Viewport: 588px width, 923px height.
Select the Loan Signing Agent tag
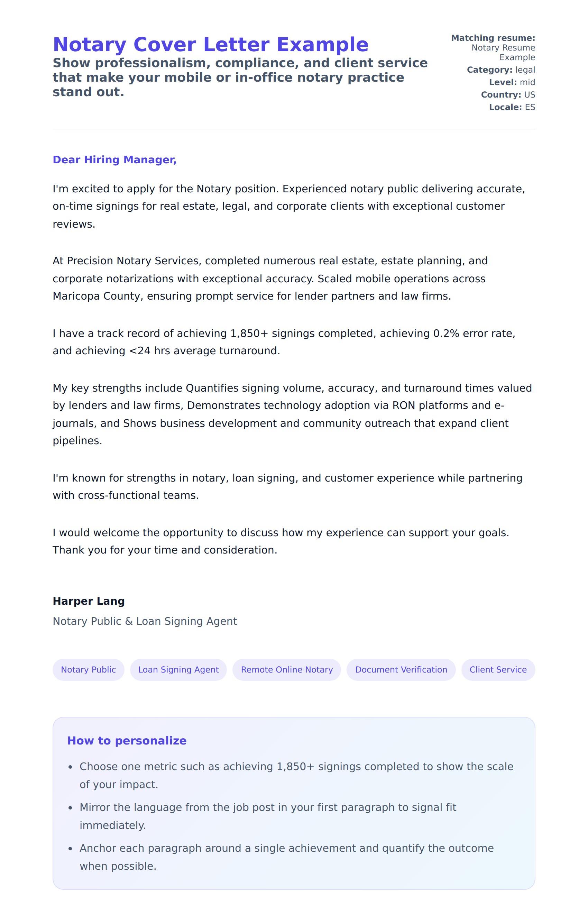click(x=178, y=670)
